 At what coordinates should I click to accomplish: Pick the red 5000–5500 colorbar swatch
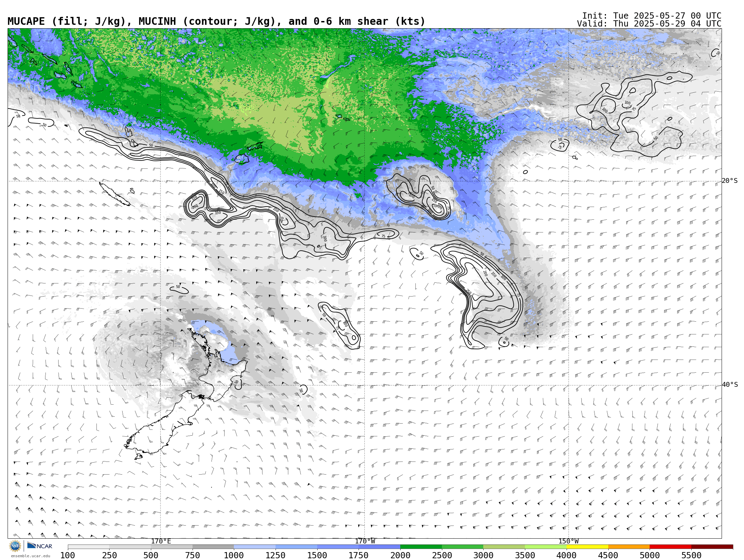click(x=670, y=547)
